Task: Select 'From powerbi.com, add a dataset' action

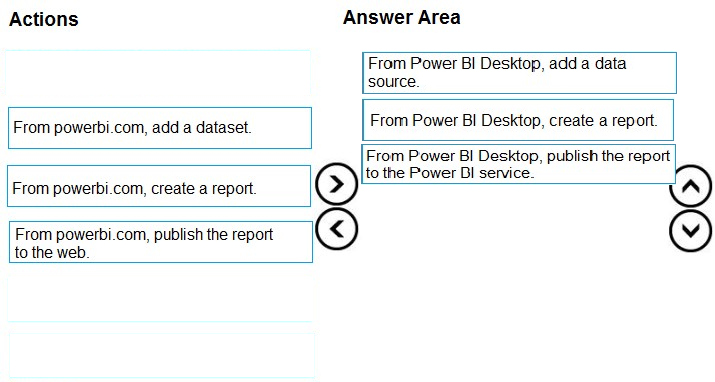Action: (160, 128)
